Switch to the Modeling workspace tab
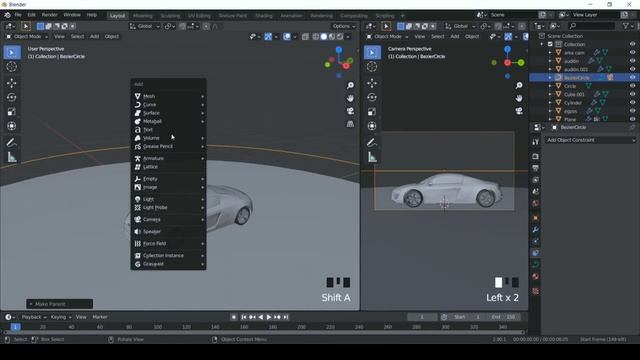This screenshot has height=360, width=640. coord(142,16)
